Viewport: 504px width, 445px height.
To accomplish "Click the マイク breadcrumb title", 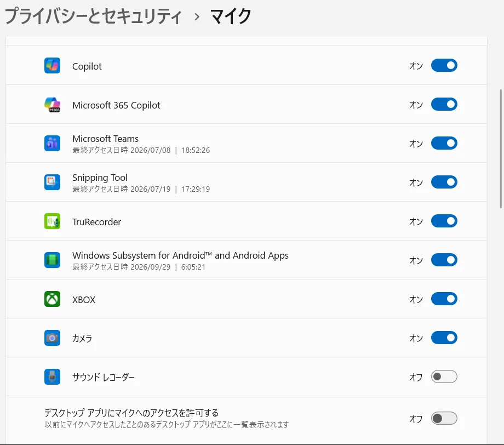I will coord(231,16).
